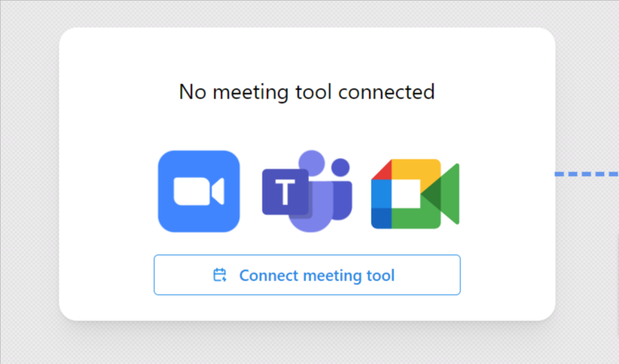Click the "Connect meeting tool" text label
The width and height of the screenshot is (619, 364).
(317, 275)
